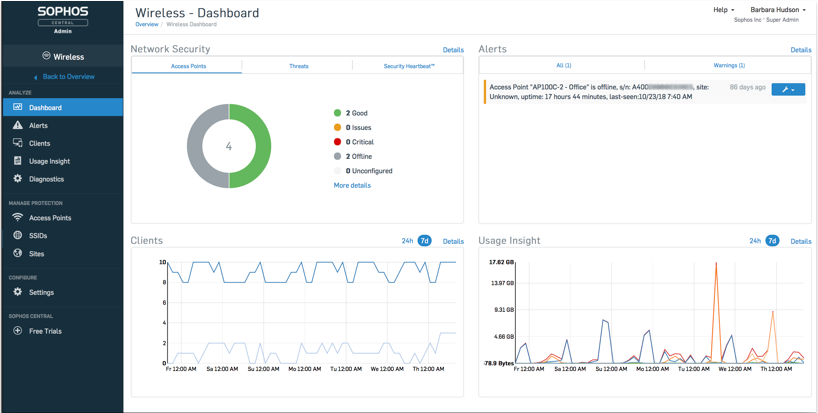Viewport: 818px width, 413px height.
Task: Click the Access Points wifi icon
Action: 18,217
